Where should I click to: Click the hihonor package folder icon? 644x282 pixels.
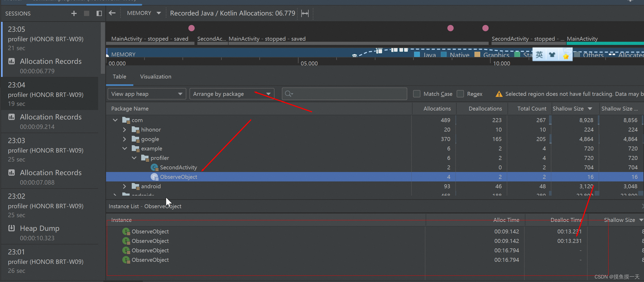[135, 130]
